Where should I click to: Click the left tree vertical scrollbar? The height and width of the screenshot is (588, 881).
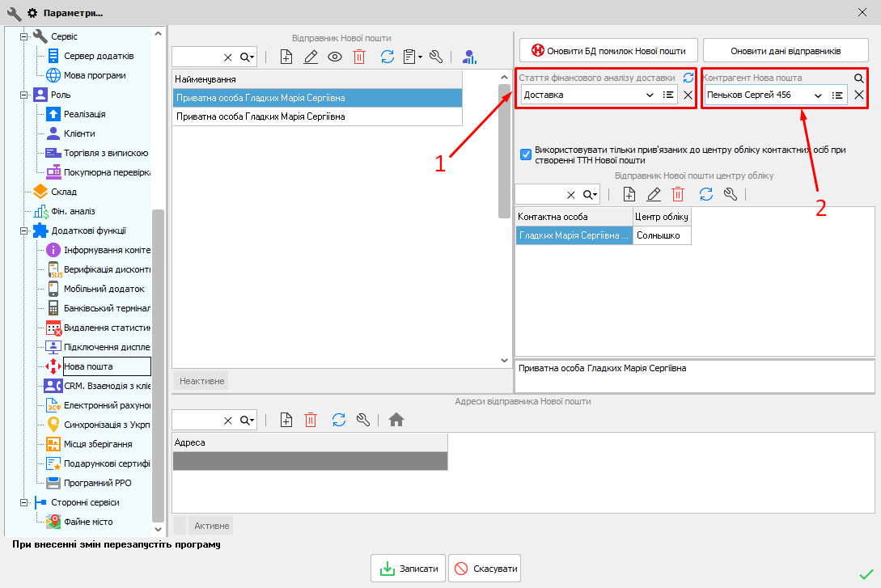click(158, 324)
